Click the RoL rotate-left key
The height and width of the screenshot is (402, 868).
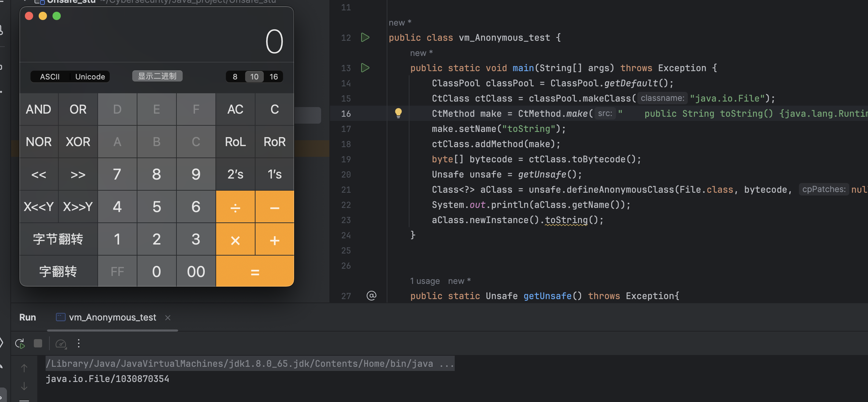pyautogui.click(x=235, y=142)
